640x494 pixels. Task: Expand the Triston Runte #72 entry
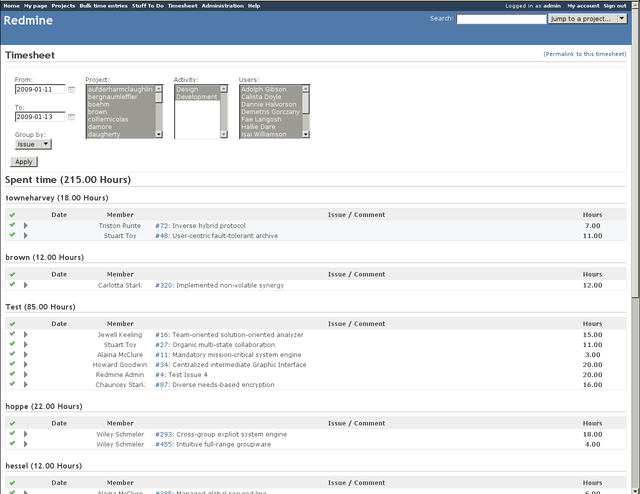point(25,225)
